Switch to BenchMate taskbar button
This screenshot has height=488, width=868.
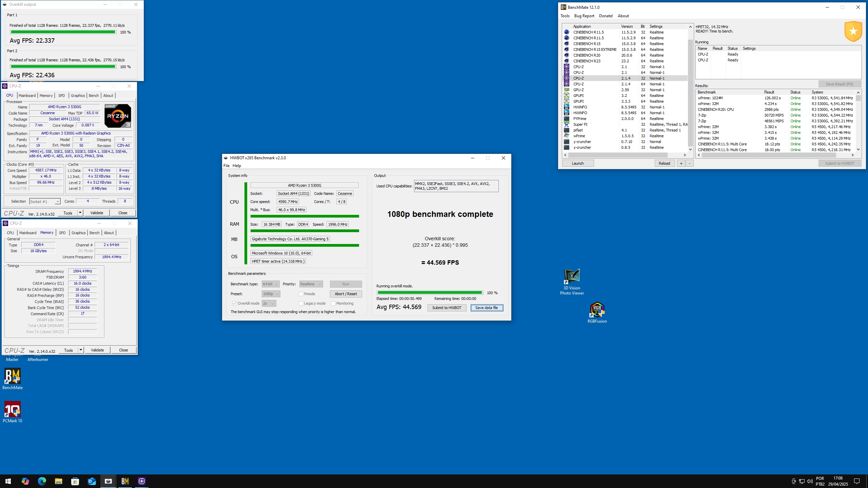[x=125, y=481]
